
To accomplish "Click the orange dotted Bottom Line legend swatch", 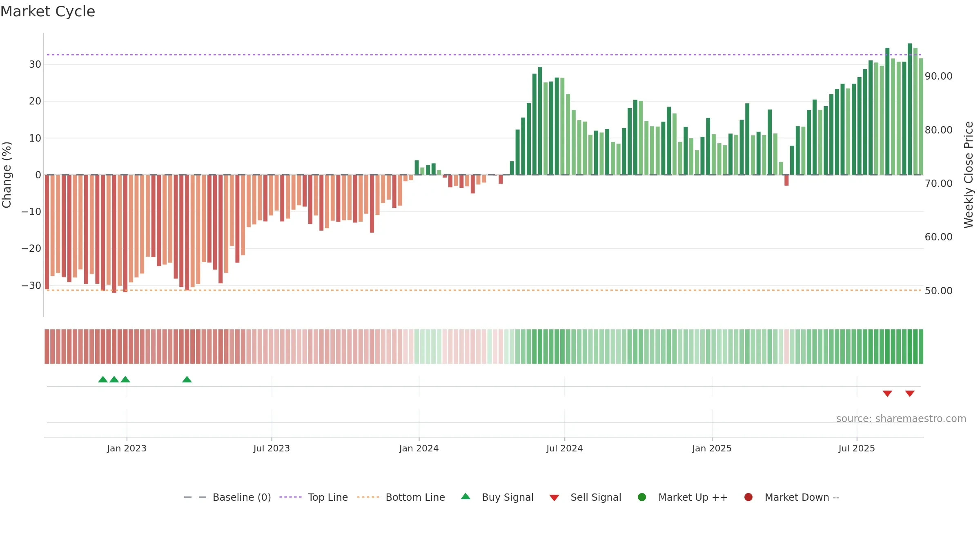I will (368, 497).
